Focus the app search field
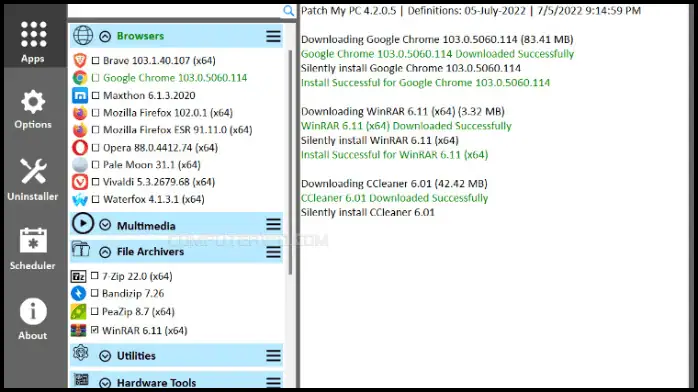Screen dimensions: 698x392 point(175,11)
